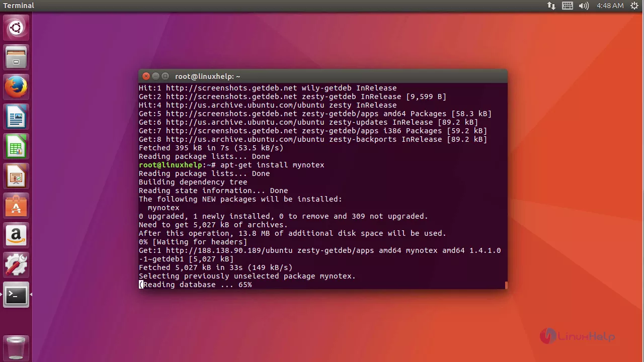Image resolution: width=644 pixels, height=362 pixels.
Task: Click the terminal scrollbar thumb
Action: coord(506,285)
